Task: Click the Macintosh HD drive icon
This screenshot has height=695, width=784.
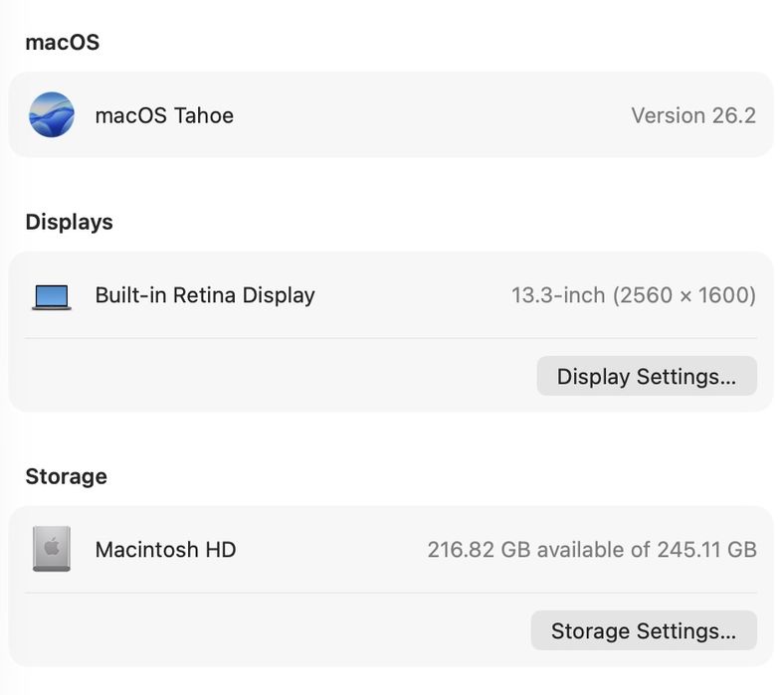Action: (52, 549)
